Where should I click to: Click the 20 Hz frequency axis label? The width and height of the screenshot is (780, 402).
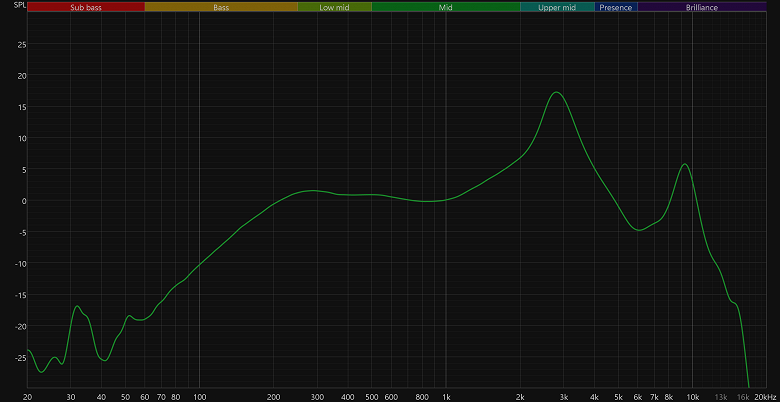coord(27,397)
